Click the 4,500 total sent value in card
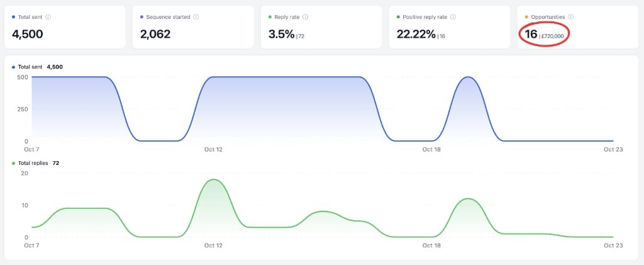 (x=28, y=34)
